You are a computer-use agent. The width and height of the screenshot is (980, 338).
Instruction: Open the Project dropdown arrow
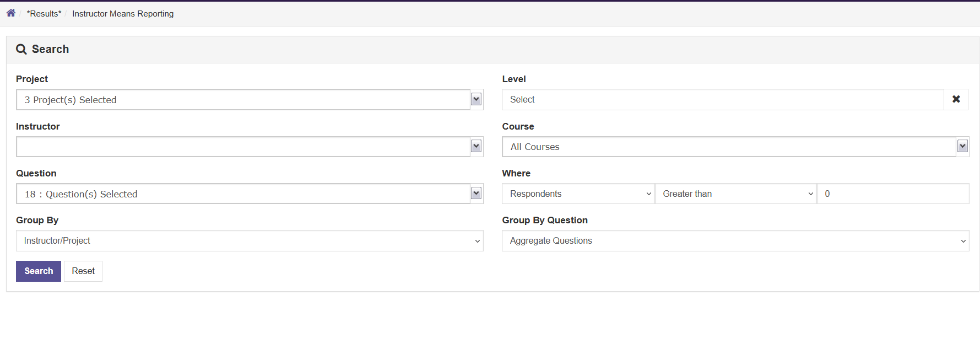pos(477,99)
